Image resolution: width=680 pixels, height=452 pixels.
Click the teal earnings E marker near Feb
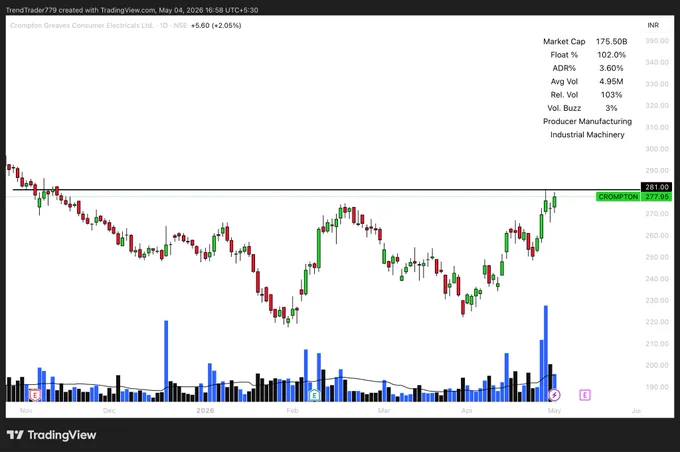pyautogui.click(x=314, y=395)
